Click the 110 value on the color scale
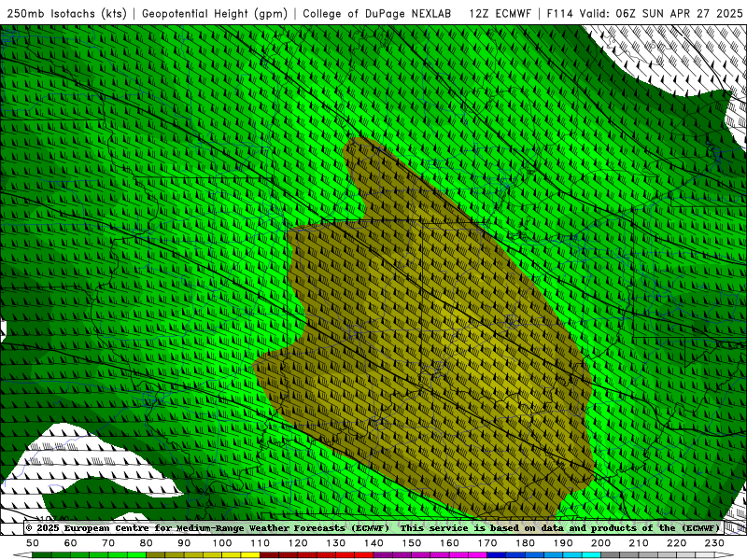The height and width of the screenshot is (560, 747). coord(260,543)
